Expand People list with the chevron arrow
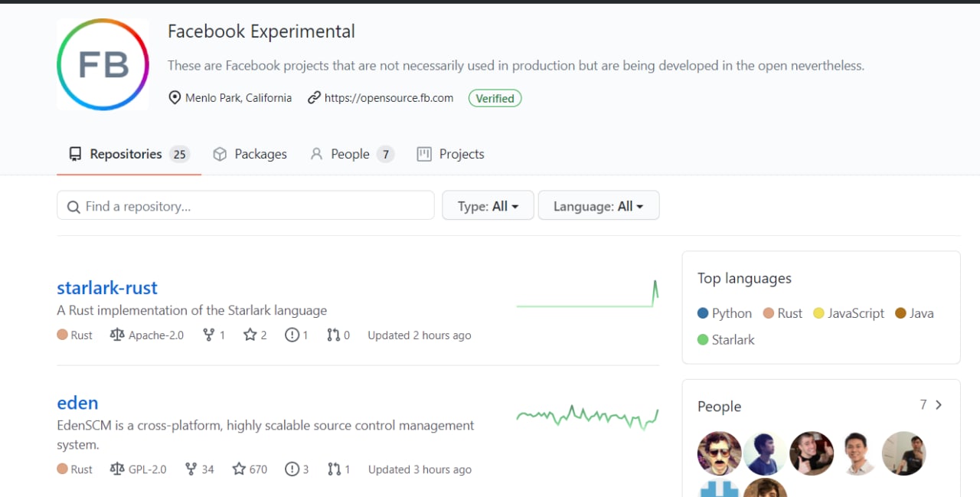 point(939,405)
